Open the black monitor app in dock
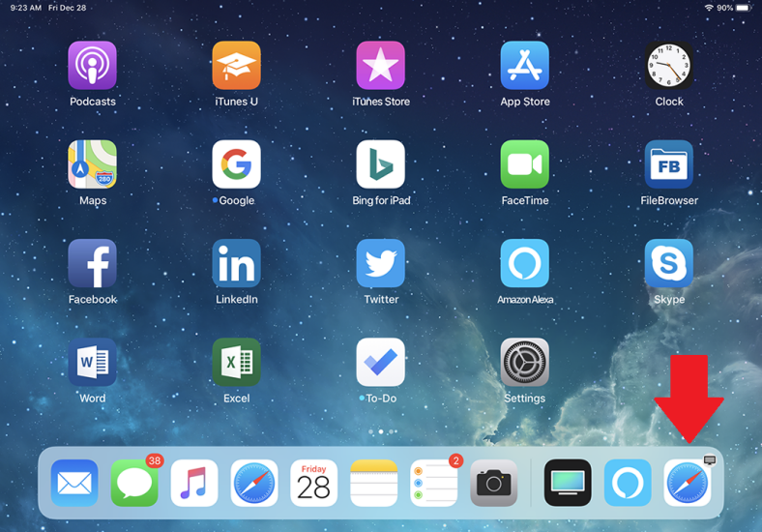 tap(568, 483)
